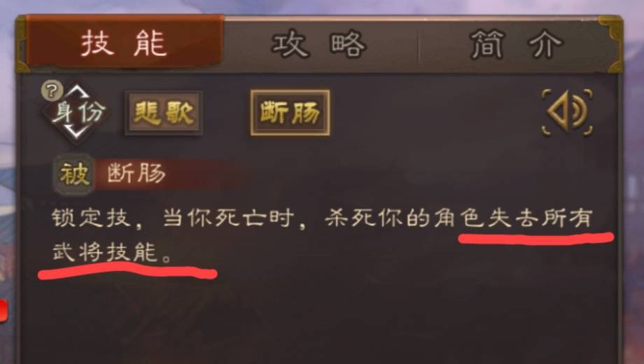Open the 简介 tab
The height and width of the screenshot is (364, 644).
pos(515,44)
